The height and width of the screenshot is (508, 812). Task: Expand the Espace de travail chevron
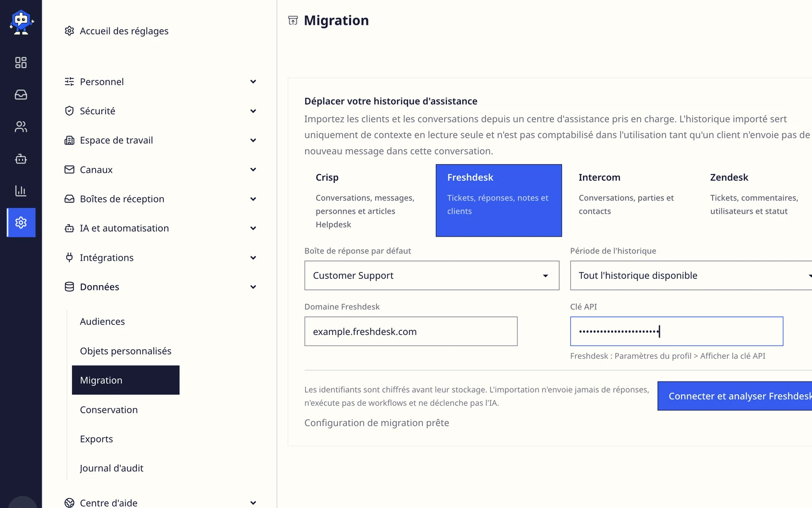(253, 140)
